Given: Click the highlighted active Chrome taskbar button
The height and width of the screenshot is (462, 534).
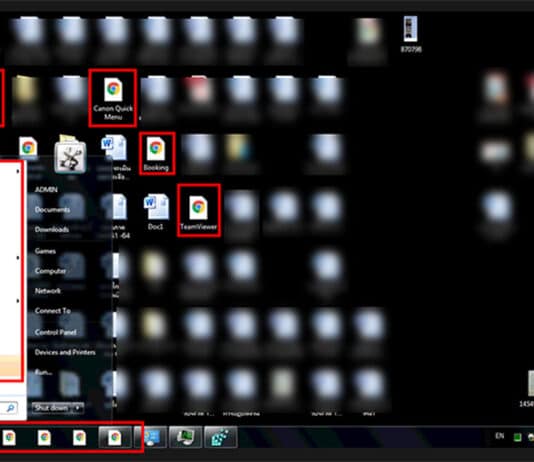Looking at the screenshot, I should 115,437.
